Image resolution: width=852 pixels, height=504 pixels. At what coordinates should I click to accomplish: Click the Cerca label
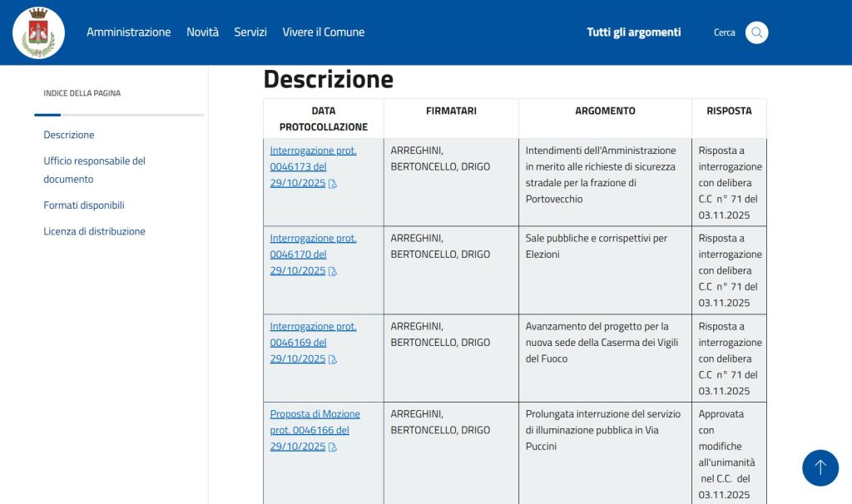(725, 32)
